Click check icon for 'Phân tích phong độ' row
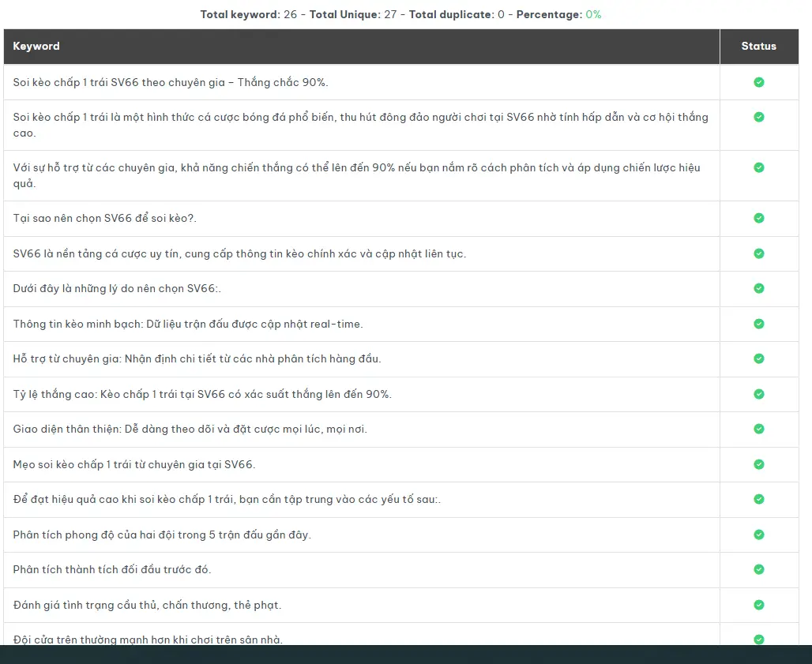This screenshot has height=664, width=812. (x=758, y=535)
